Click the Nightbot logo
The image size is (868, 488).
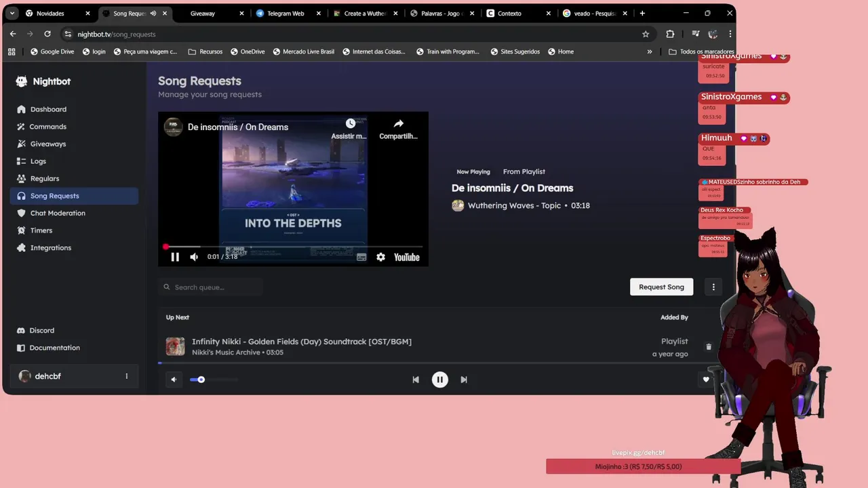pyautogui.click(x=43, y=81)
